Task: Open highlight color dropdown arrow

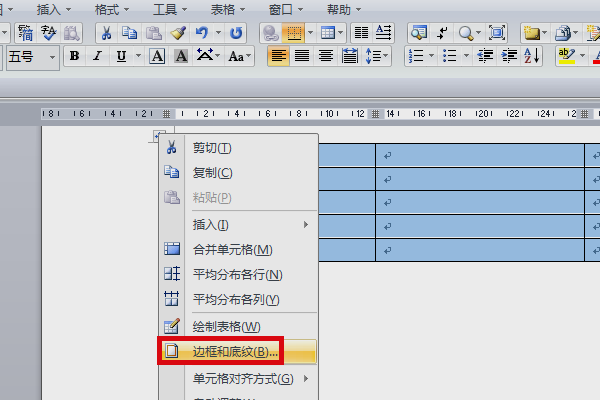Action: (x=582, y=56)
